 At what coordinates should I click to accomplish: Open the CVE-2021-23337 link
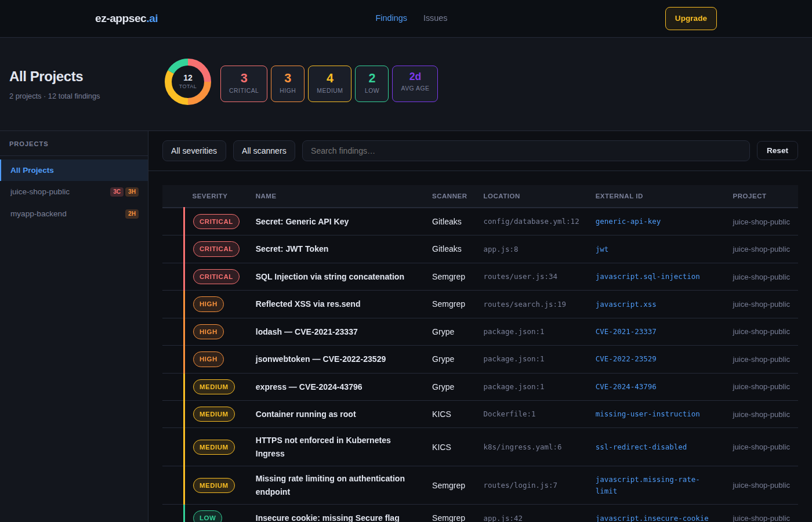click(x=626, y=331)
